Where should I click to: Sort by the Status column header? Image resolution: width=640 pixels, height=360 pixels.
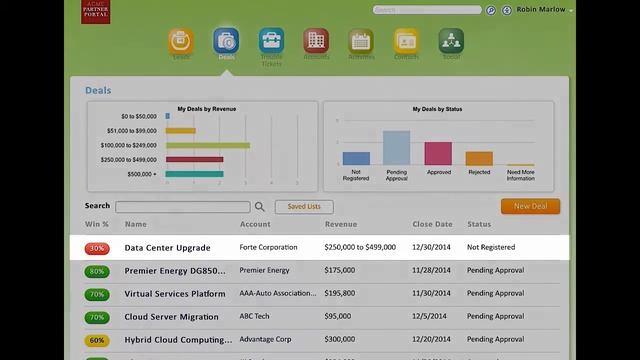pyautogui.click(x=479, y=224)
